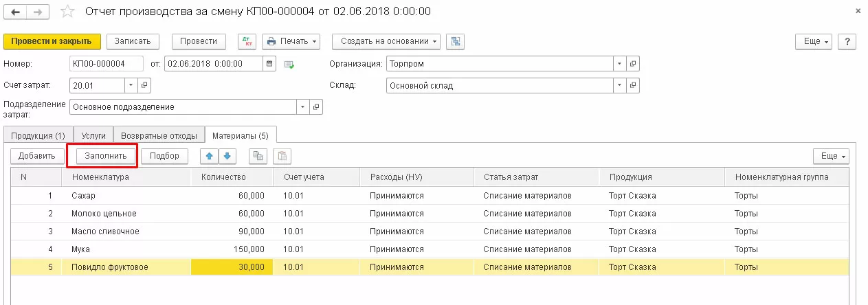Open the calendar picker in date field
This screenshot has height=305, width=868.
[x=270, y=64]
